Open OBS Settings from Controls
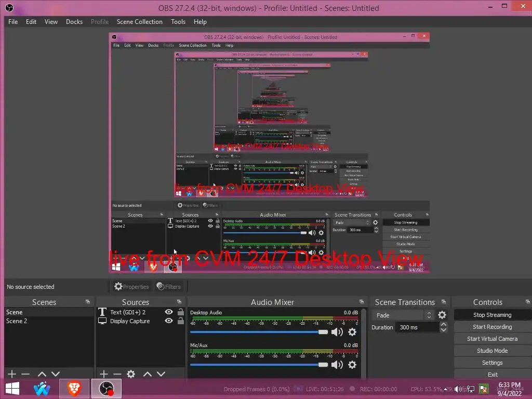 click(x=493, y=363)
